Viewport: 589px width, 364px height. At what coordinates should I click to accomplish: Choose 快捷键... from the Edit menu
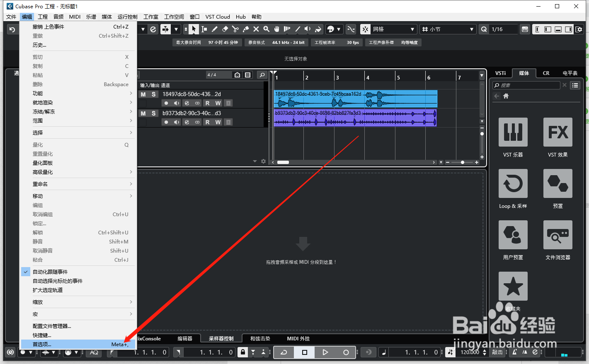point(78,335)
